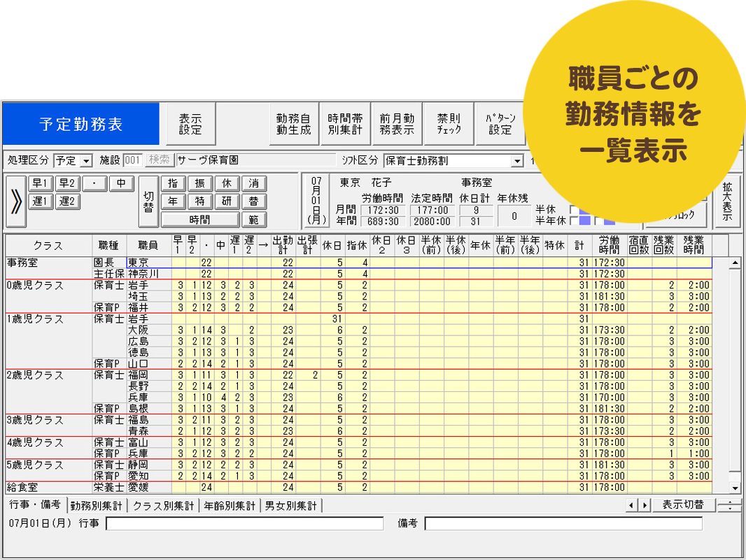
Task: Open the シフト区分 dropdown
Action: [x=517, y=161]
